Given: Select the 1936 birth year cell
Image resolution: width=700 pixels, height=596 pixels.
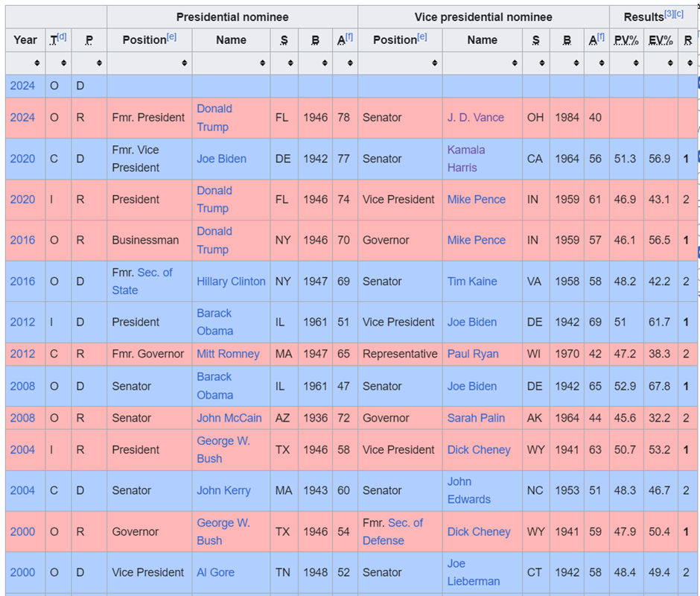Looking at the screenshot, I should 315,418.
